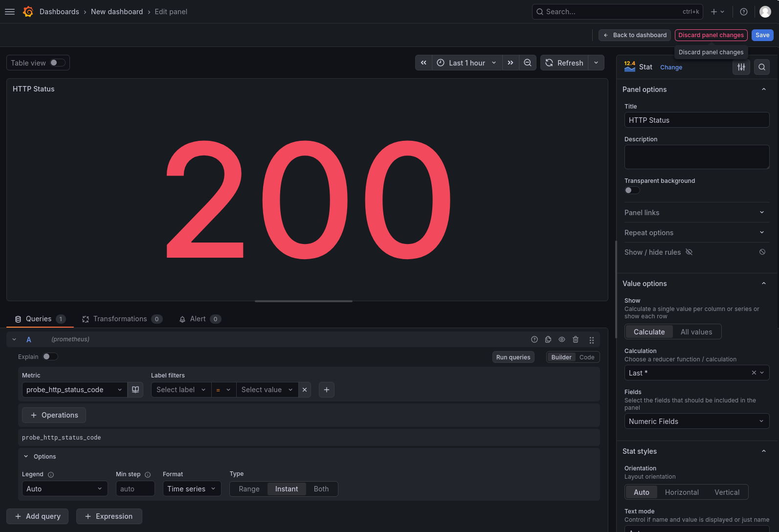
Task: Open Refresh interval dropdown arrow
Action: pos(596,63)
